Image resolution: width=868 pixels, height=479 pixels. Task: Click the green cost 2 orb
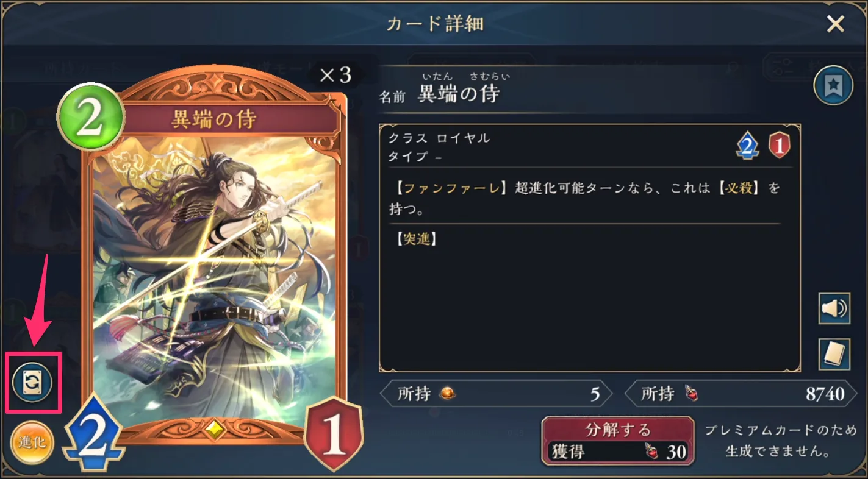click(x=91, y=117)
